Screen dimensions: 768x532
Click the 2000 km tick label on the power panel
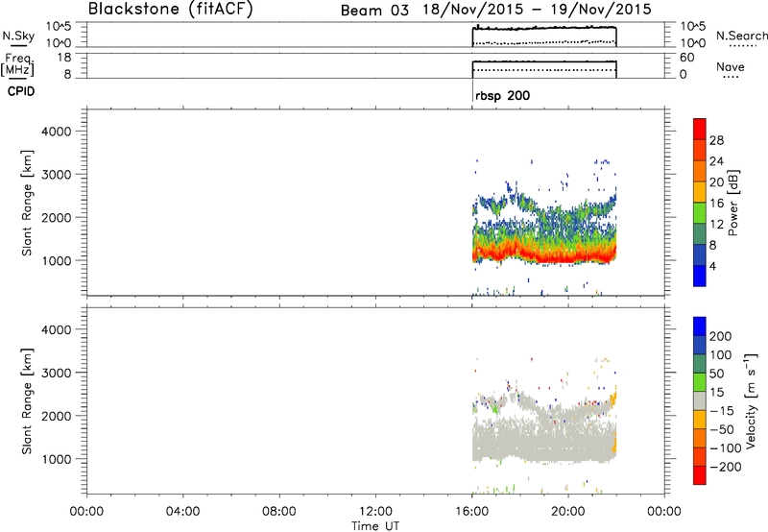tap(57, 217)
